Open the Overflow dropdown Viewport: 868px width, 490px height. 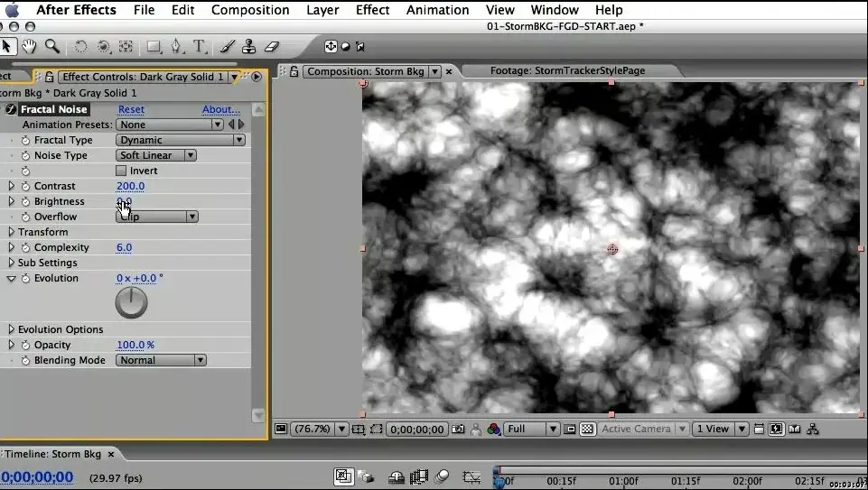(156, 217)
